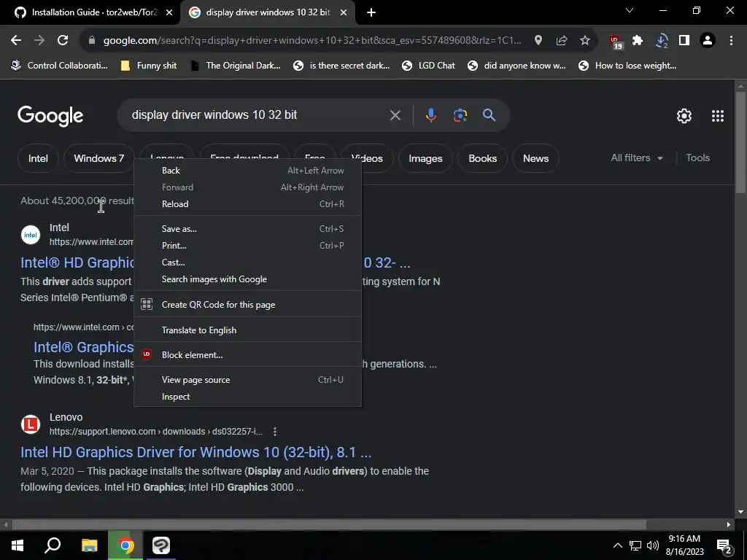Viewport: 747px width, 560px height.
Task: Search by image with Google Lens icon
Action: pos(460,115)
